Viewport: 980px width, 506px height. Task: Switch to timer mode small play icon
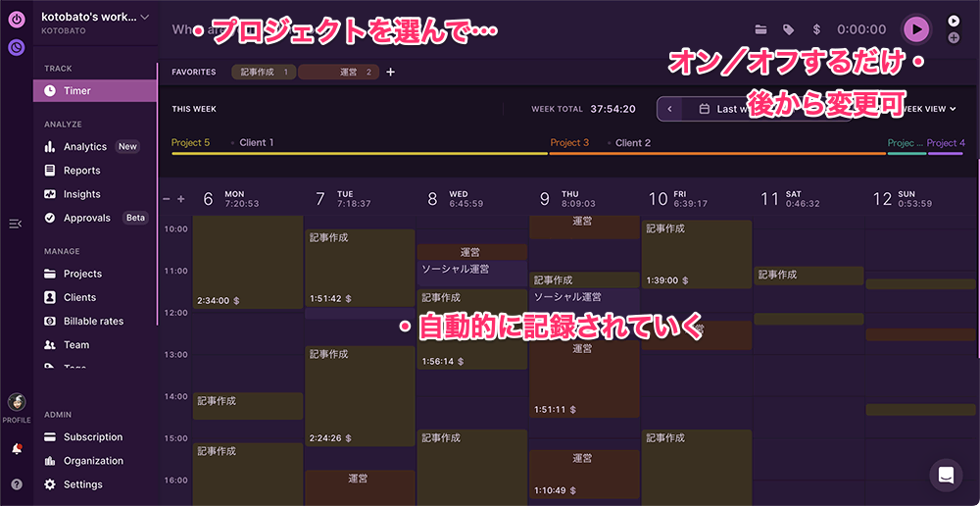point(954,21)
